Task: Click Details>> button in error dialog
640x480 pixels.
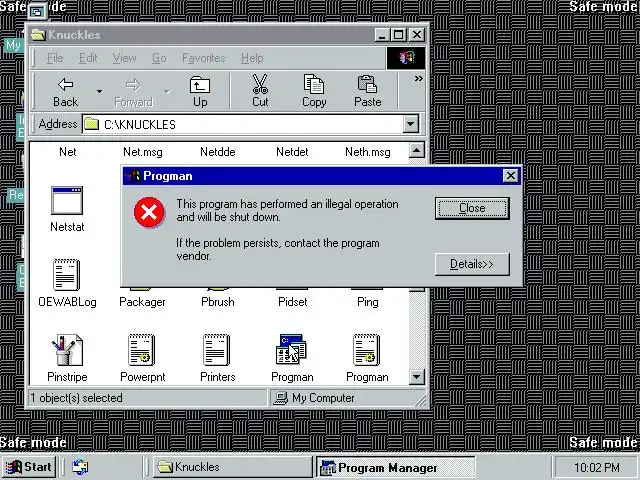Action: [x=472, y=264]
